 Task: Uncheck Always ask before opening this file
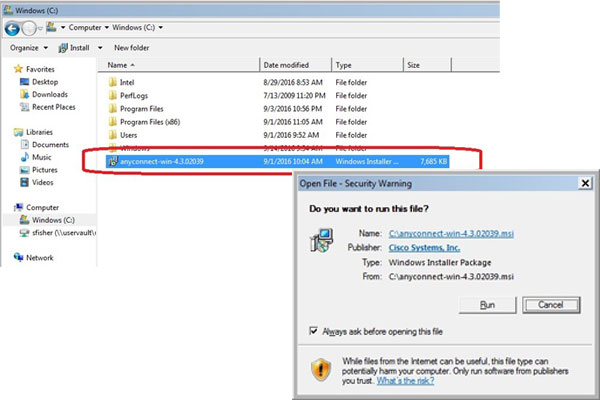tap(315, 331)
